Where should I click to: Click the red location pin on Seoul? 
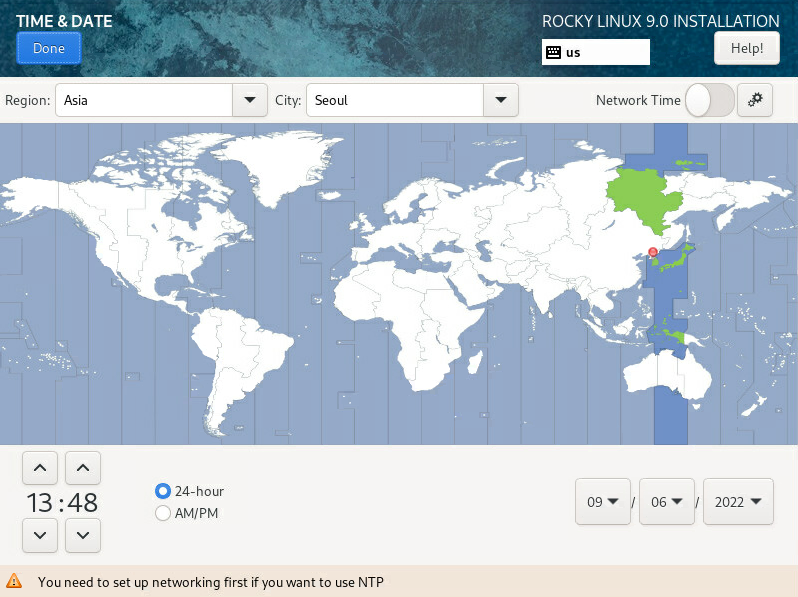coord(653,252)
